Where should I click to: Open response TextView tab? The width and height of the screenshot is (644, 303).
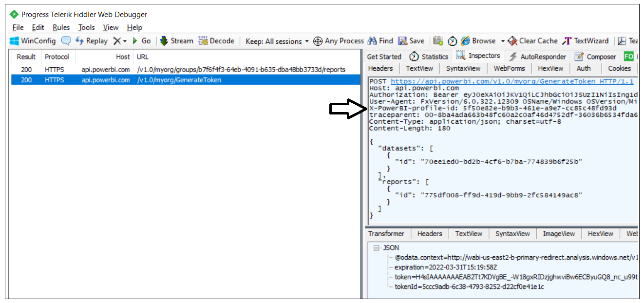click(469, 234)
